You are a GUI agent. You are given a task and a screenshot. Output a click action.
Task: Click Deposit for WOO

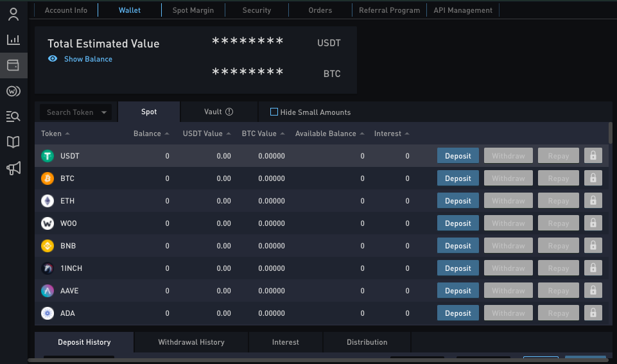point(458,223)
